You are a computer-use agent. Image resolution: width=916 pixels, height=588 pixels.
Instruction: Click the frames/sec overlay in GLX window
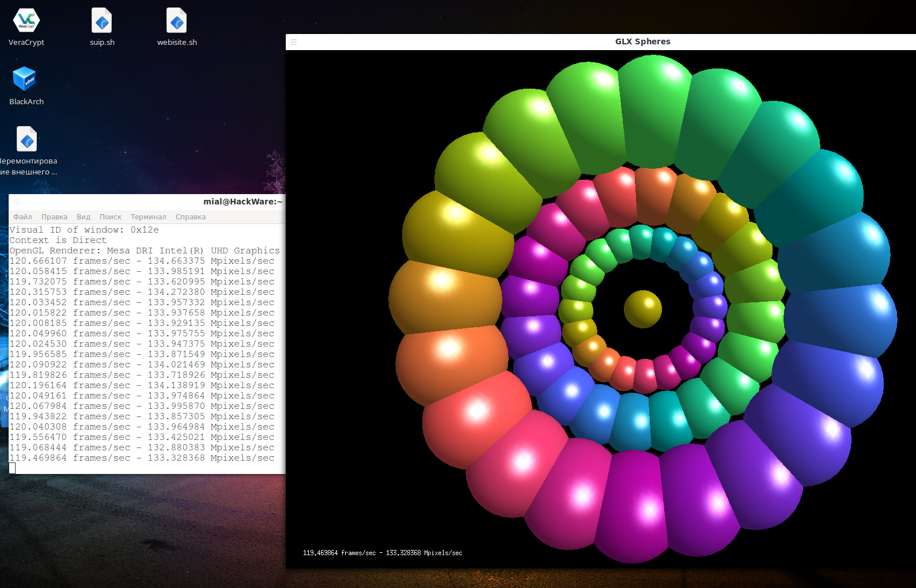(383, 553)
